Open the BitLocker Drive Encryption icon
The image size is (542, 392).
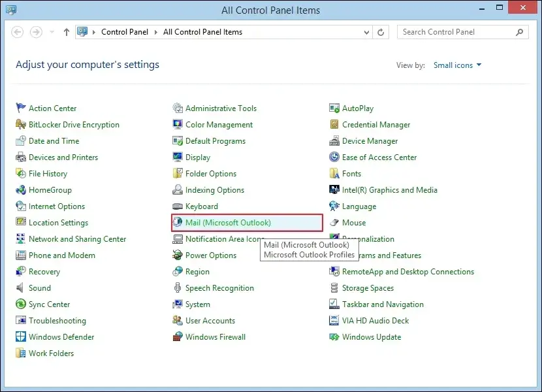click(x=21, y=124)
